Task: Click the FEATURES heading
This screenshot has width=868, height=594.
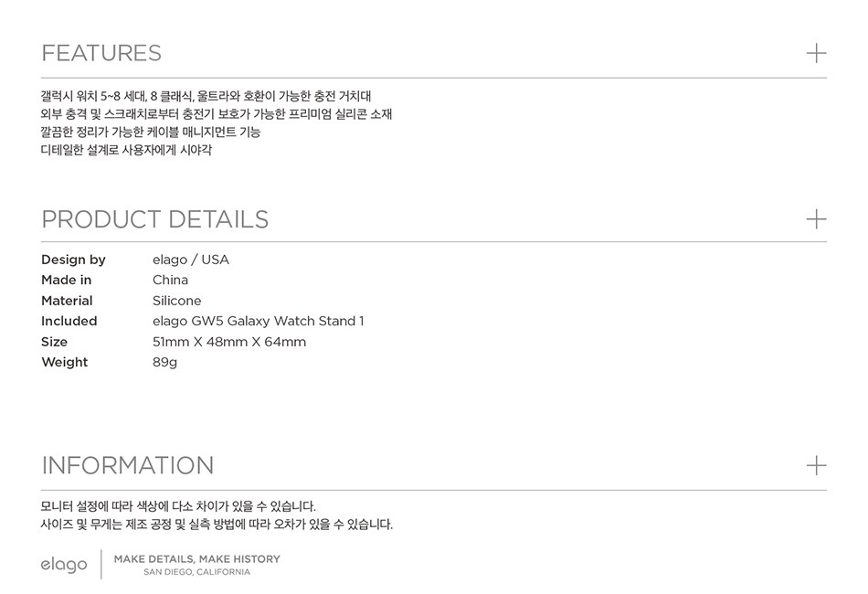Action: [101, 53]
